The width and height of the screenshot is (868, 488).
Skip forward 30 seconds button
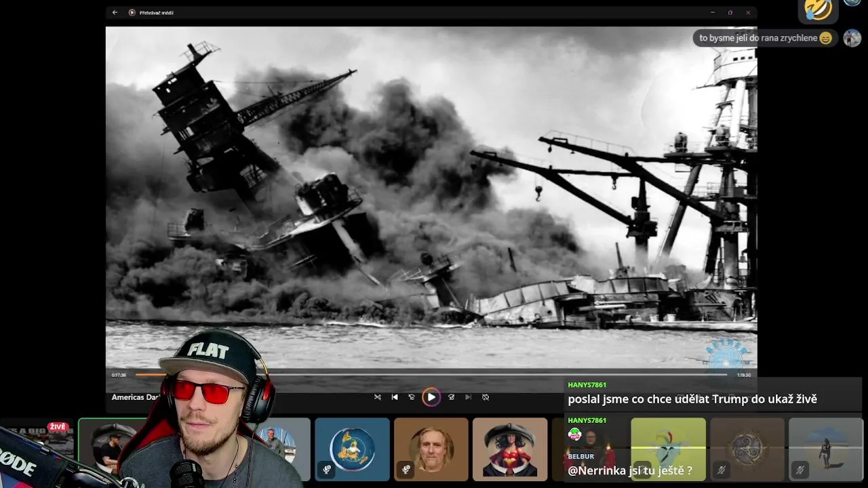click(x=451, y=397)
